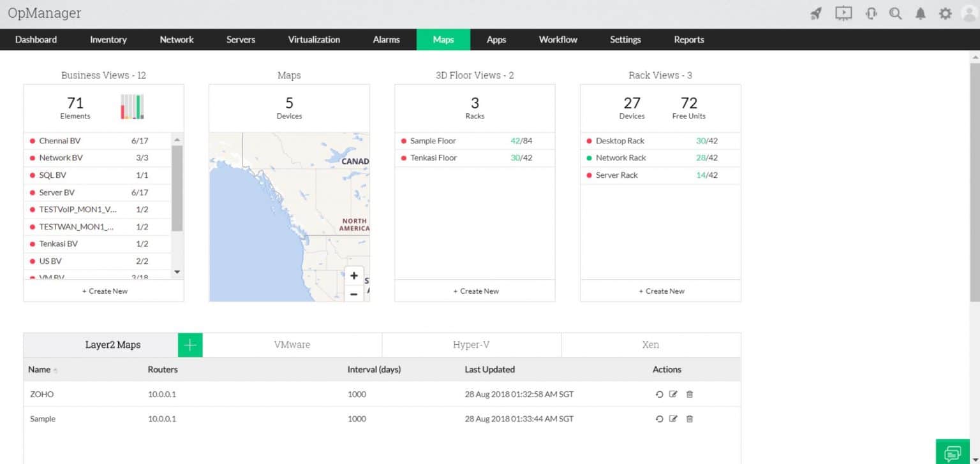Image resolution: width=980 pixels, height=464 pixels.
Task: Launch the getting started rocket icon
Action: pos(816,13)
